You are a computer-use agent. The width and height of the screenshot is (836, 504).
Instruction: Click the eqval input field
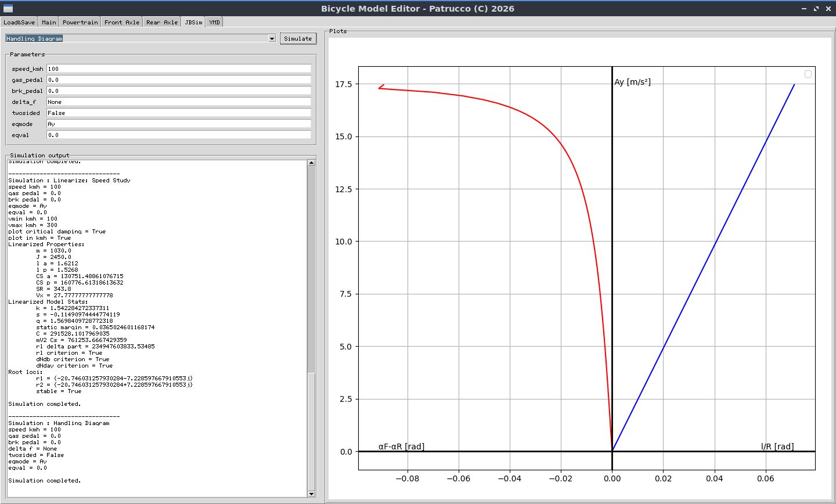179,135
